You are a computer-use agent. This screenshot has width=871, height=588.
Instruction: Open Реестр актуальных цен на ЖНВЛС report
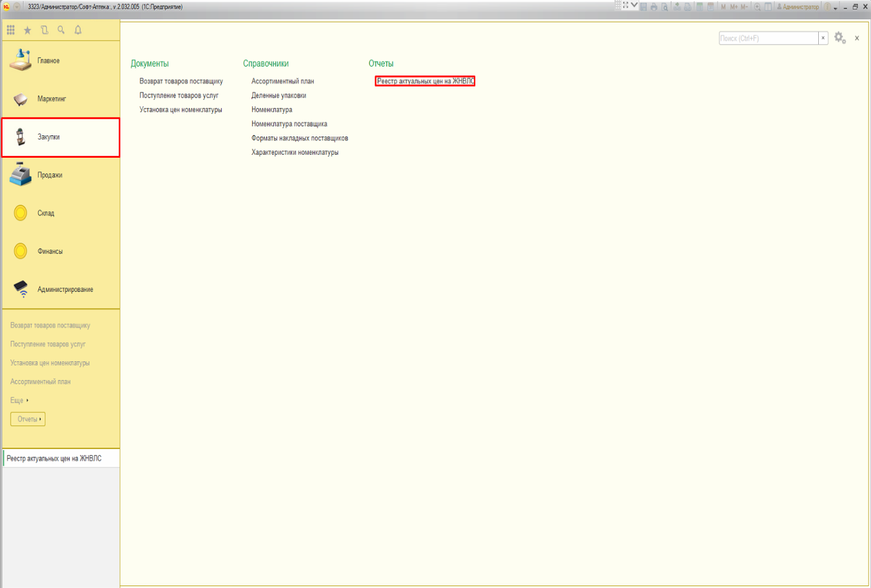[x=425, y=81]
